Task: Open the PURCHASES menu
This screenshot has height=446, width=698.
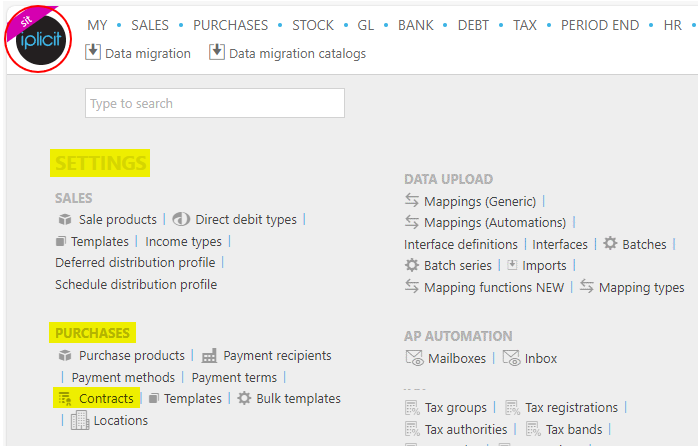Action: point(231,25)
